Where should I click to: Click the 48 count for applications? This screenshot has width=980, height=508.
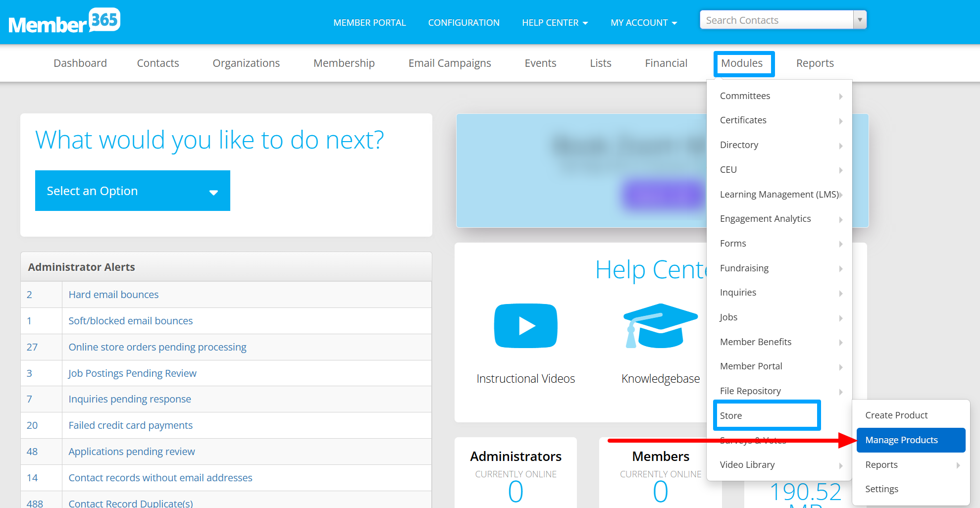(32, 452)
